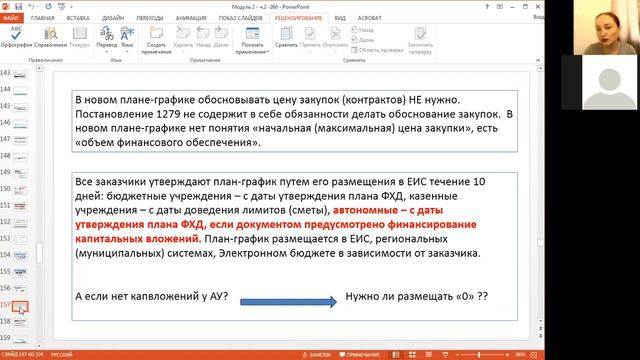Toggle the ПРИМЕЧАНИЯ comments pane
This screenshot has width=640, height=360.
359,355
